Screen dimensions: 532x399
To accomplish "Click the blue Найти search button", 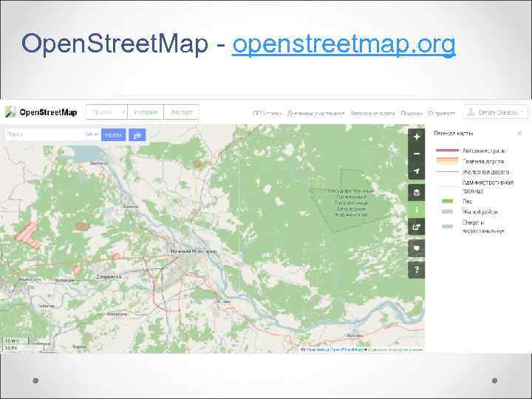I will 113,134.
